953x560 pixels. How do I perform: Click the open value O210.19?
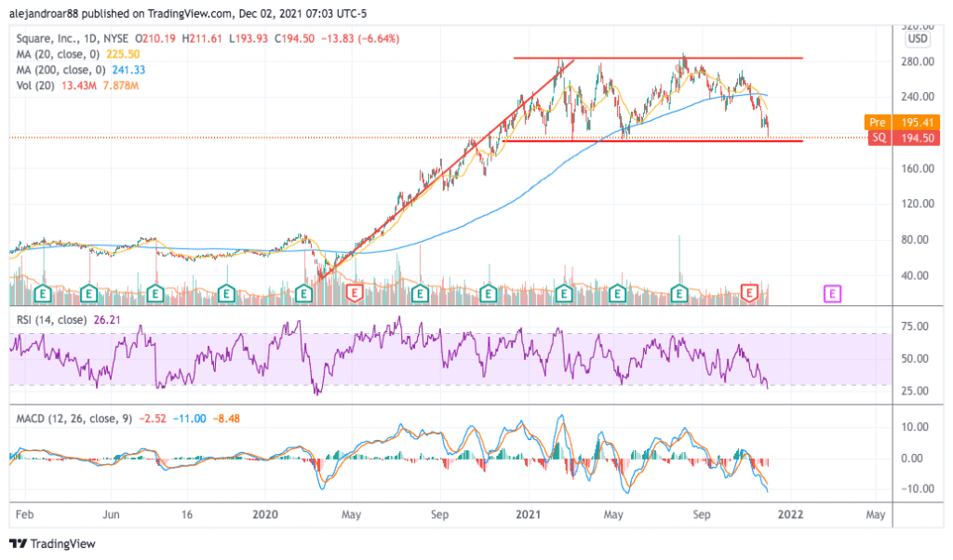[155, 38]
